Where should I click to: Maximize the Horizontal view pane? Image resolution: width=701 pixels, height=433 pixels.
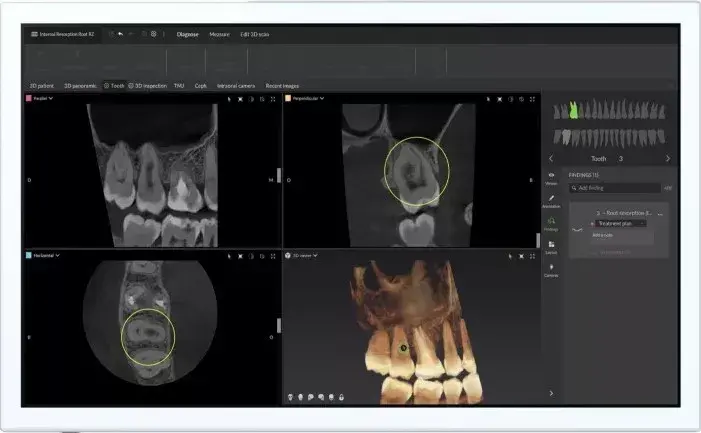coord(273,256)
